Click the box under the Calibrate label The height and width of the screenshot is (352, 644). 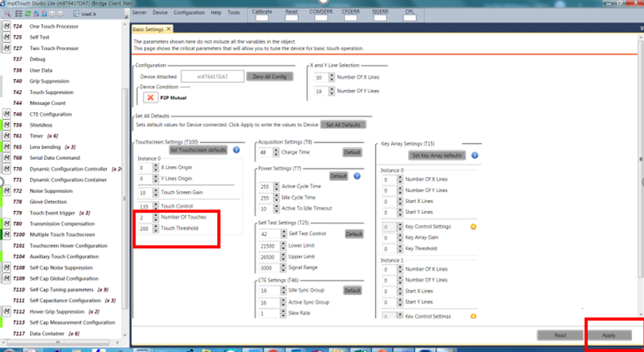pyautogui.click(x=262, y=18)
